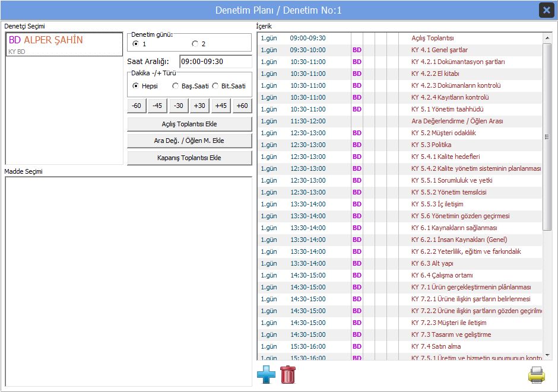This screenshot has width=558, height=392.
Task: Select row KY 7.3 Tasarım ve geliştirme
Action: 400,334
